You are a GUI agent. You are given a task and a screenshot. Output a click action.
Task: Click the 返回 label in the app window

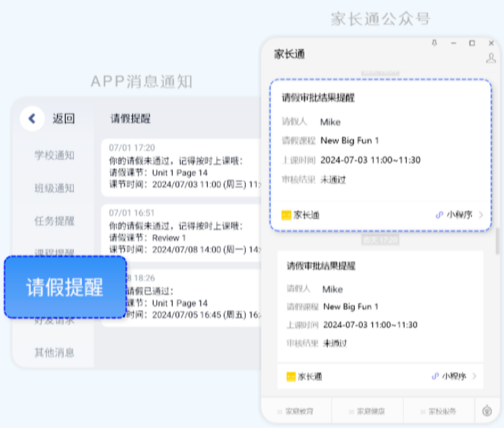pos(64,118)
